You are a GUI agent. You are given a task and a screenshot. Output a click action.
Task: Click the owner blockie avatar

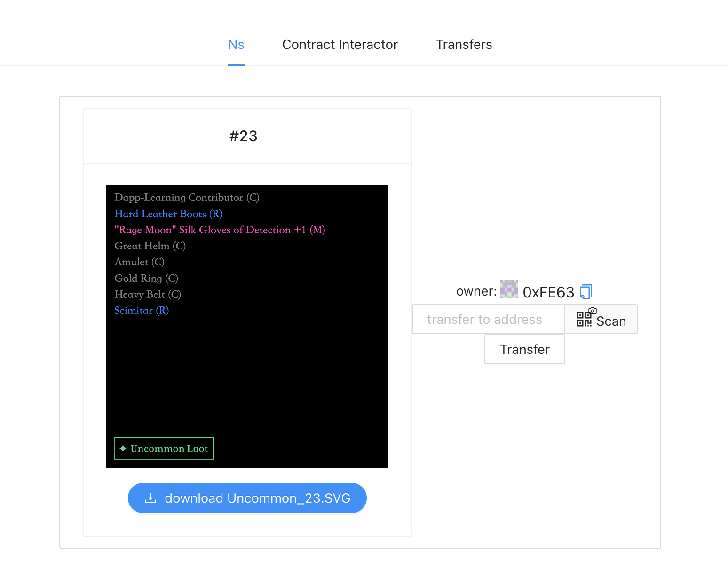(509, 289)
